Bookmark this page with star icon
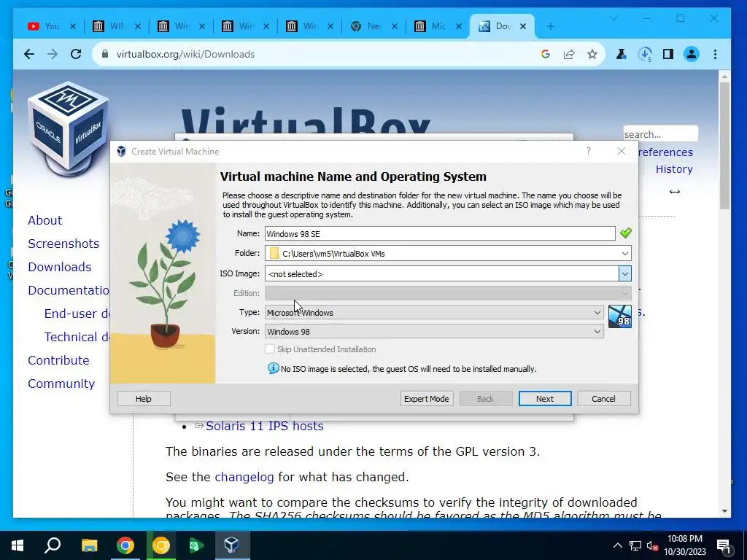 click(592, 54)
